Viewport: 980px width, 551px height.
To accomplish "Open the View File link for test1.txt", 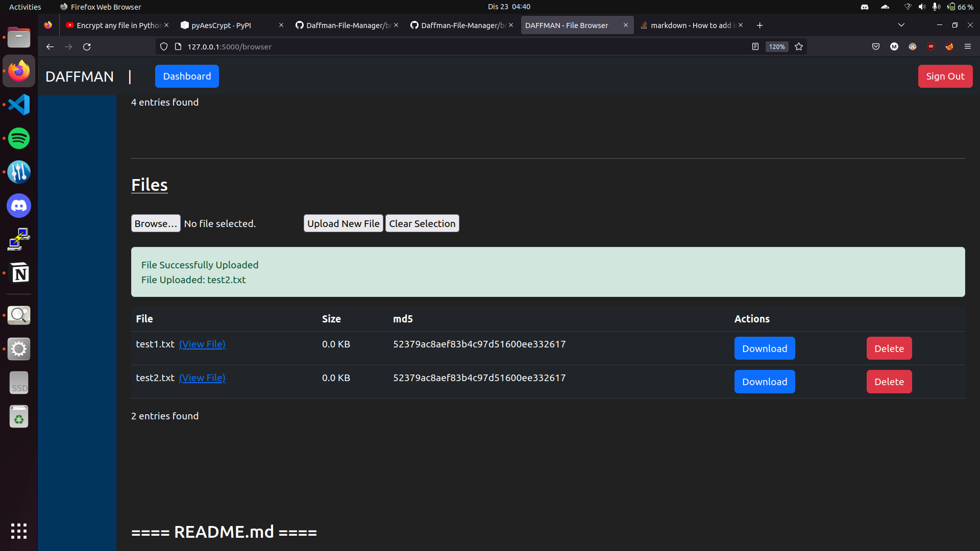I will coord(202,344).
